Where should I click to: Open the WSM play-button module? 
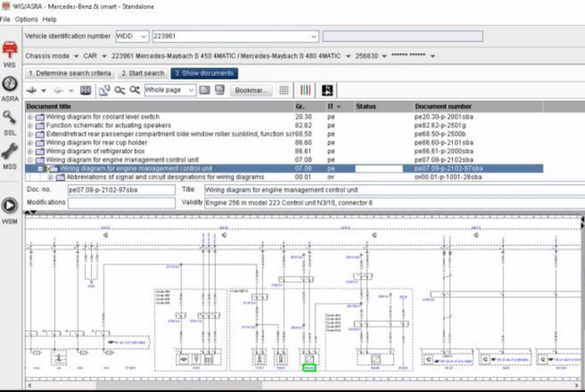(x=10, y=206)
